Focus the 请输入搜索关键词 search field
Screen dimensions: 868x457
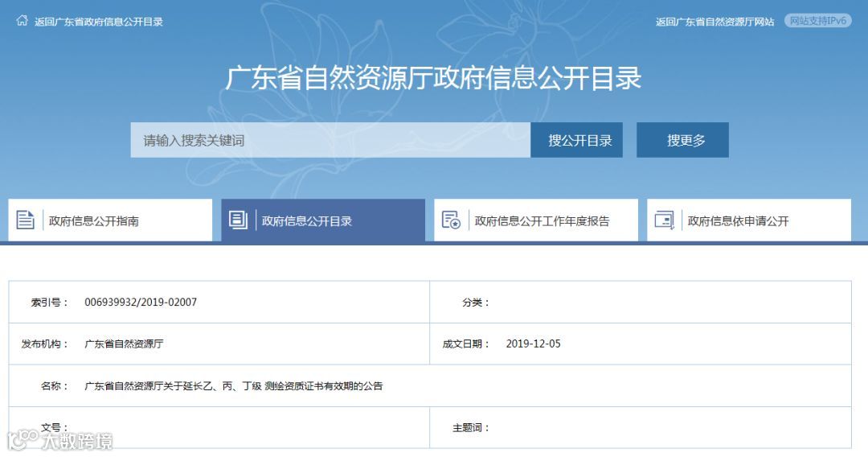tap(330, 140)
